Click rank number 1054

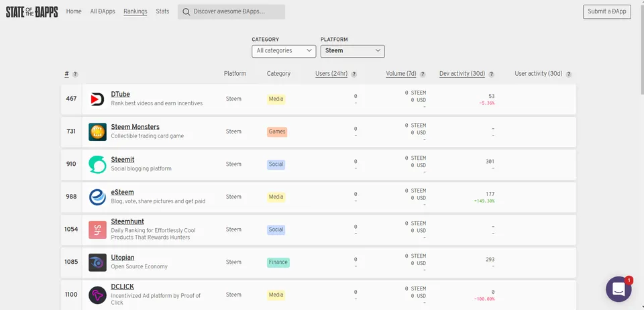point(71,229)
